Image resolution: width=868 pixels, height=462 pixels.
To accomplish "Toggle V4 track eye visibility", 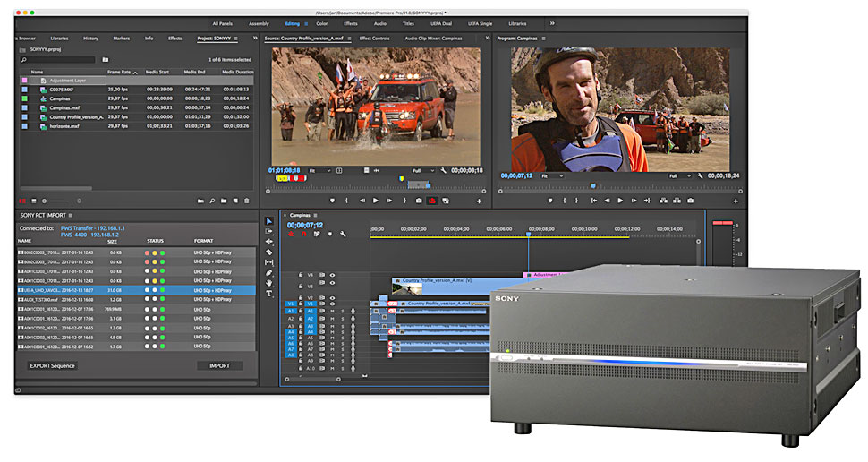I will coord(332,276).
